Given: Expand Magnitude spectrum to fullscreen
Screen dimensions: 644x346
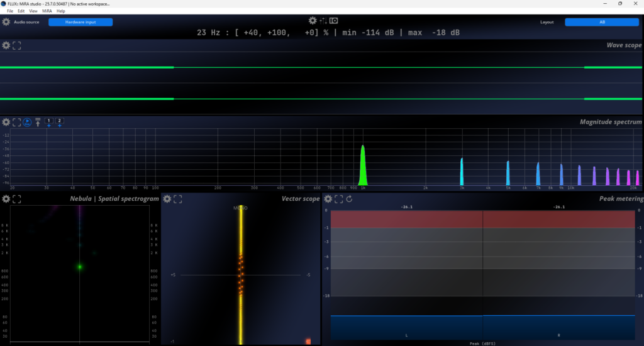Looking at the screenshot, I should click(17, 122).
